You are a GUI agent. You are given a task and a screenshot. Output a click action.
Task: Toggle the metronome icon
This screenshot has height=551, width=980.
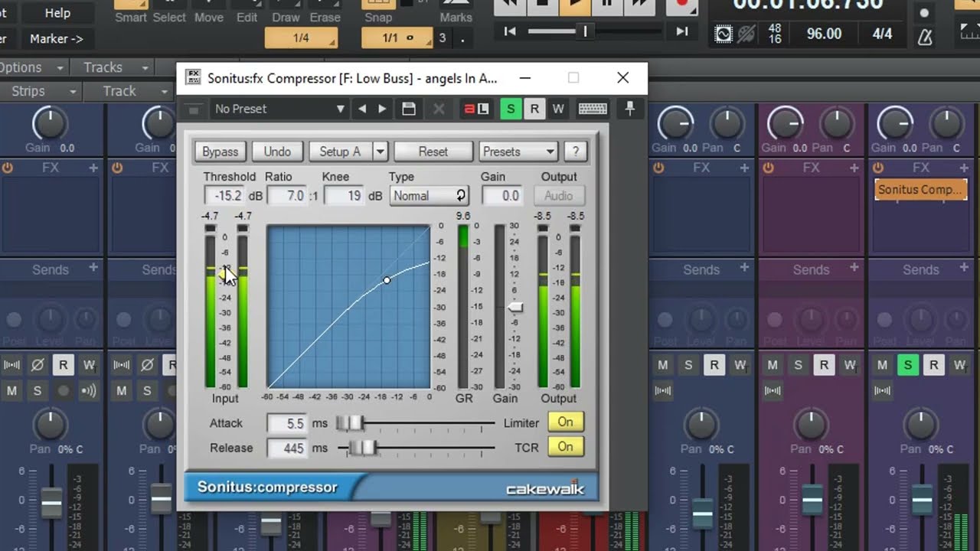(x=925, y=36)
